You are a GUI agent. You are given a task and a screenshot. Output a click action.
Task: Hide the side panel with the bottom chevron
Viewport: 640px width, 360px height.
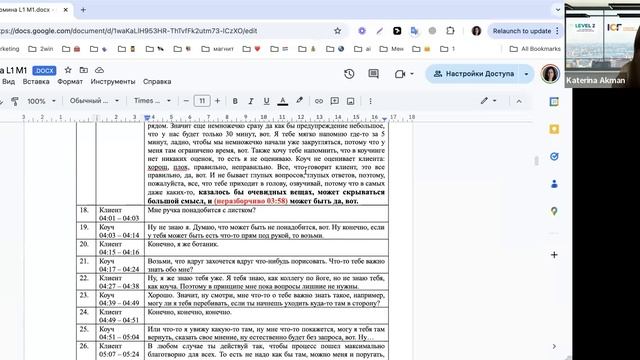554,346
